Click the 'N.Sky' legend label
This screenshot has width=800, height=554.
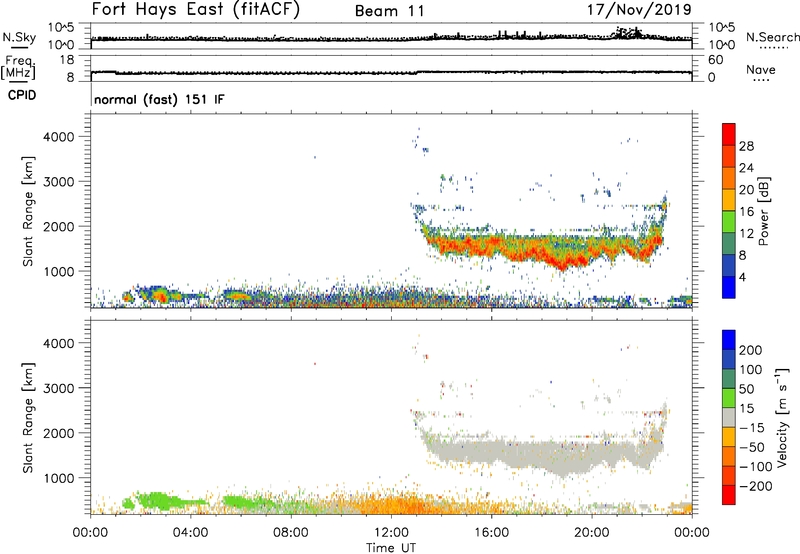(19, 37)
